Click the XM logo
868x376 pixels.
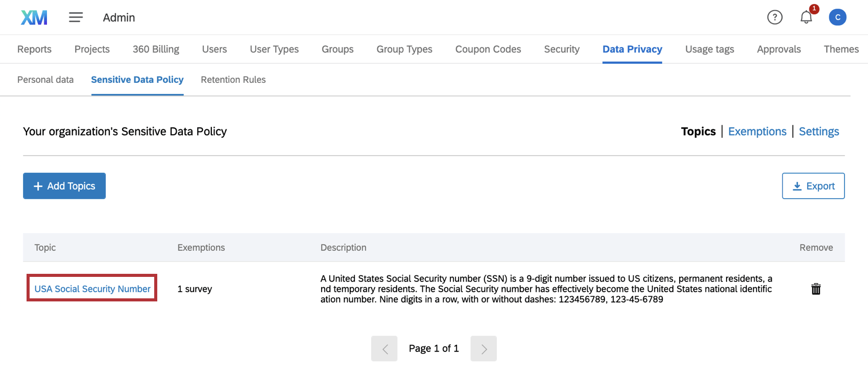pyautogui.click(x=34, y=17)
